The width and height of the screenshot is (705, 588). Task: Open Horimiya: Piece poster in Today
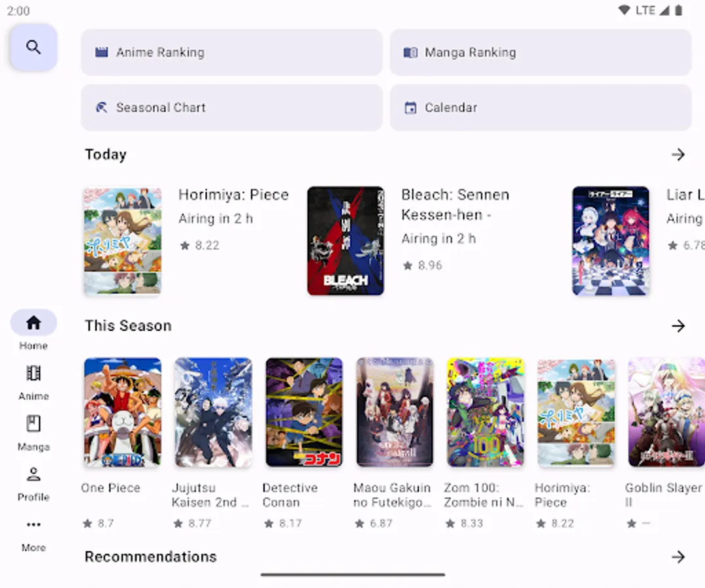(123, 241)
